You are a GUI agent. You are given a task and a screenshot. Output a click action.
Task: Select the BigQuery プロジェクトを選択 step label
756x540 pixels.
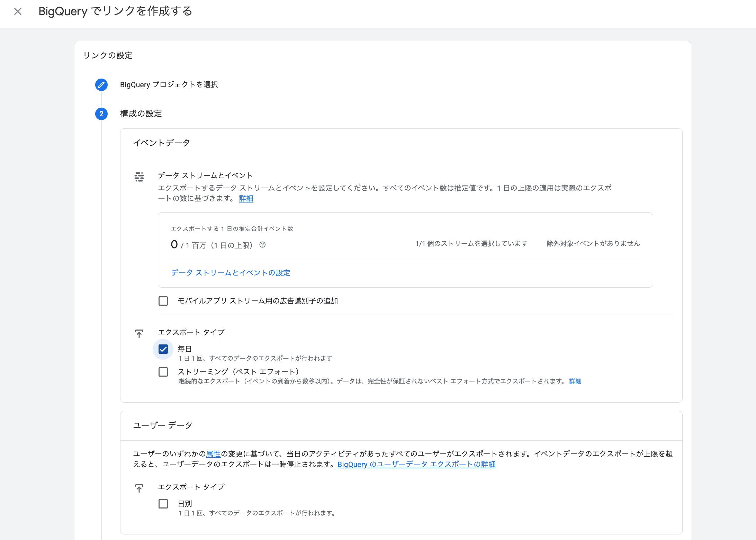(x=169, y=85)
